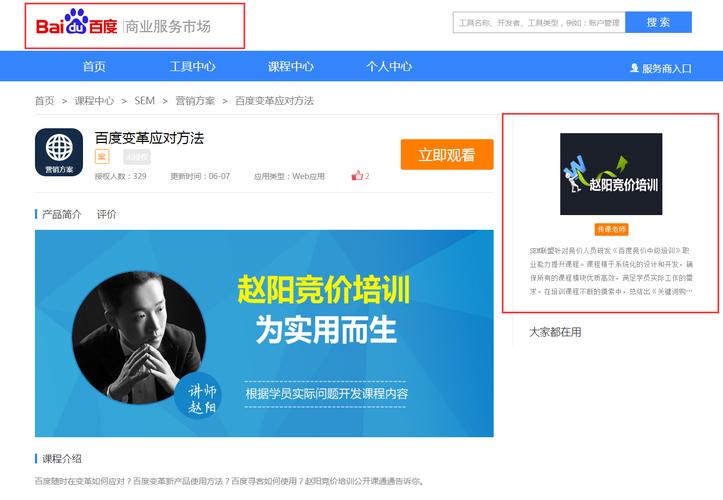Click the 营销方案 globe app icon
723x500 pixels.
[59, 152]
